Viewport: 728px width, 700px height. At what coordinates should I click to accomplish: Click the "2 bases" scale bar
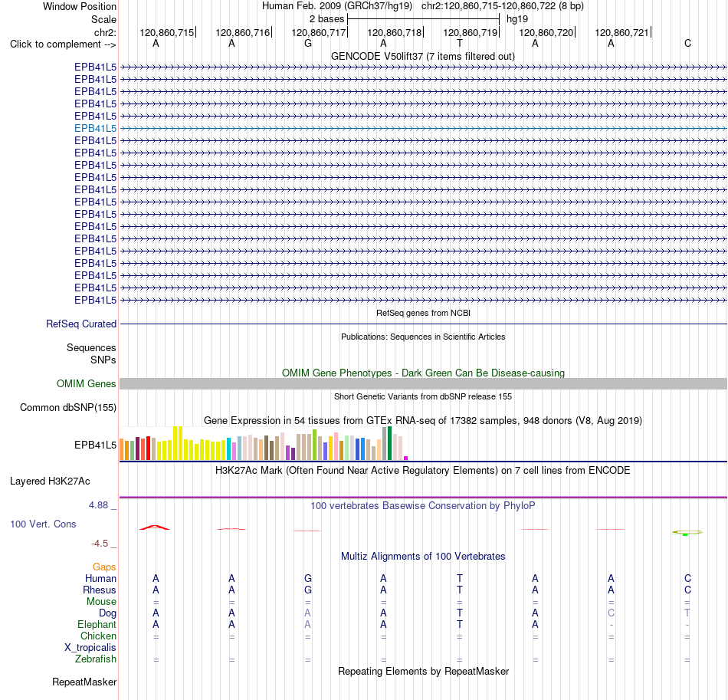pos(424,19)
